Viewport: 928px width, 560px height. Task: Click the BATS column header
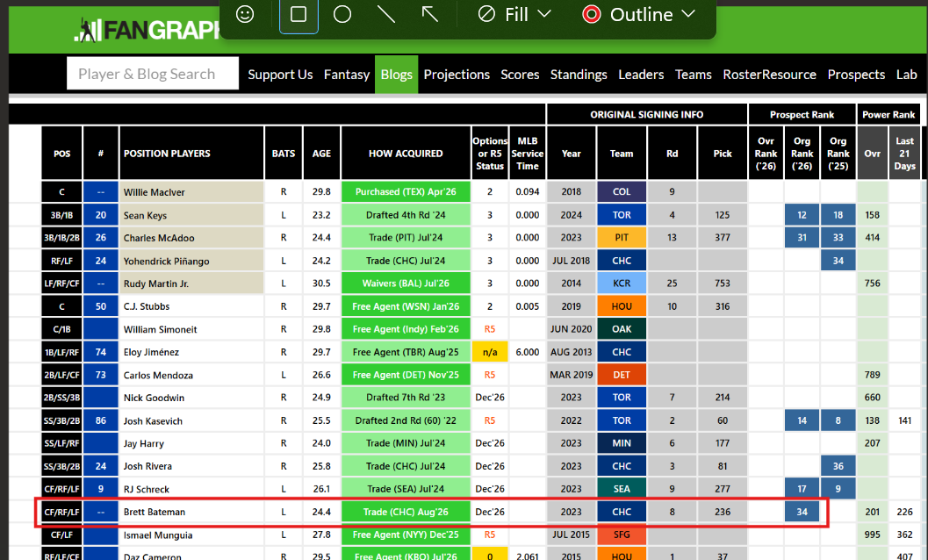pos(284,154)
